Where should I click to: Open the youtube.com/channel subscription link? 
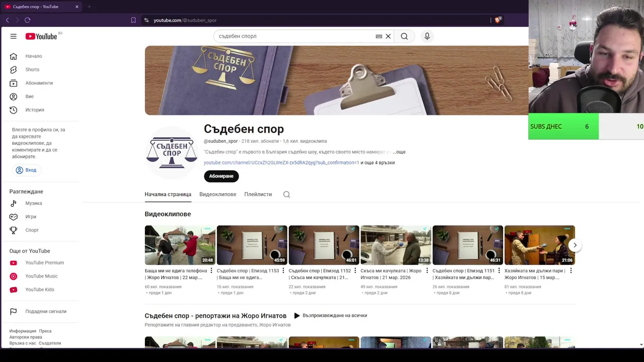281,163
